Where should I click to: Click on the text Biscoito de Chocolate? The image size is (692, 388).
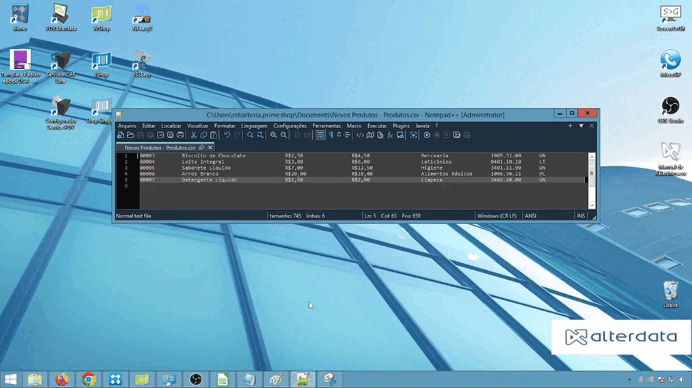point(214,156)
